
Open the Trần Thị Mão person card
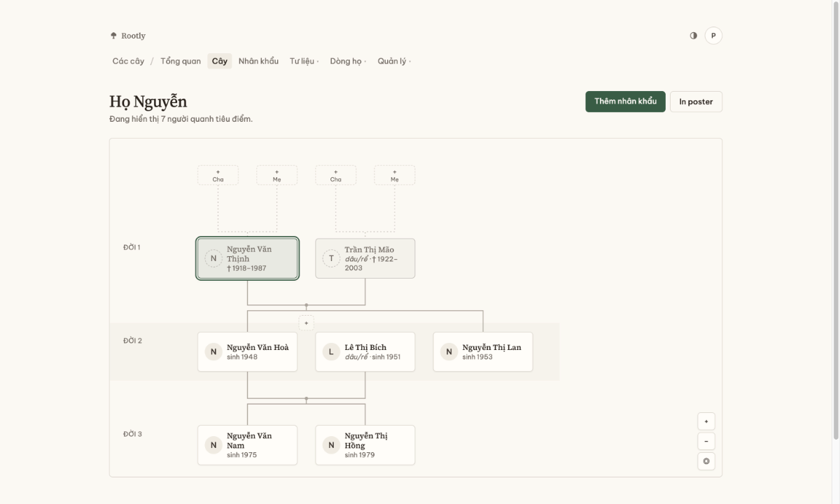click(365, 258)
